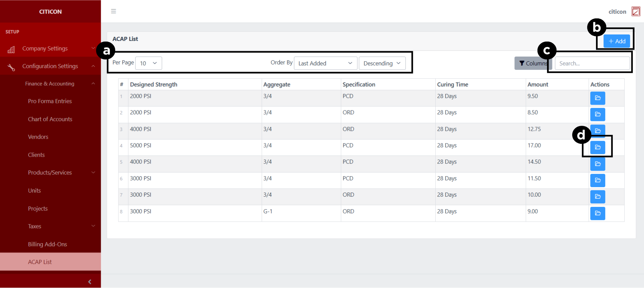Open folder action for row 7

[597, 197]
